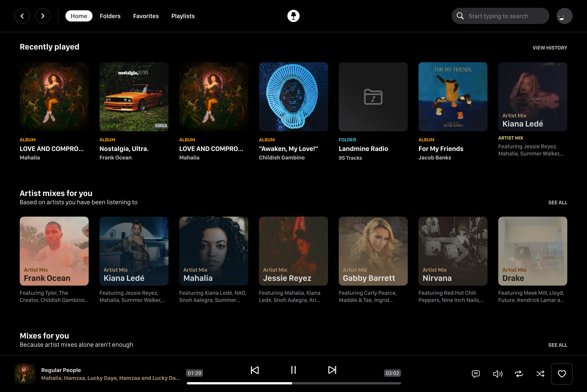587x392 pixels.
Task: Click SEE ALL for Mixes for you
Action: click(557, 345)
